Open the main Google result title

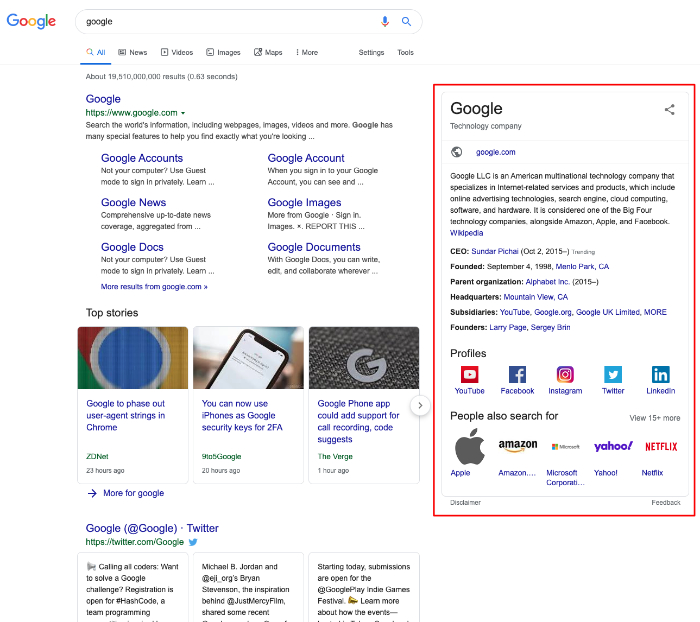(x=103, y=99)
